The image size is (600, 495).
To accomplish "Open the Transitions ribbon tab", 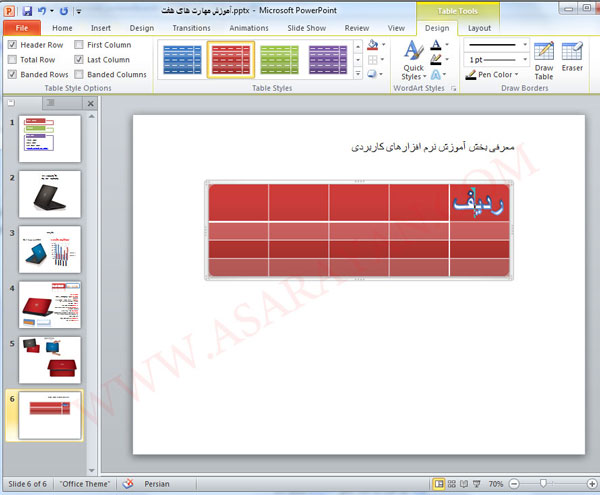I will (191, 28).
